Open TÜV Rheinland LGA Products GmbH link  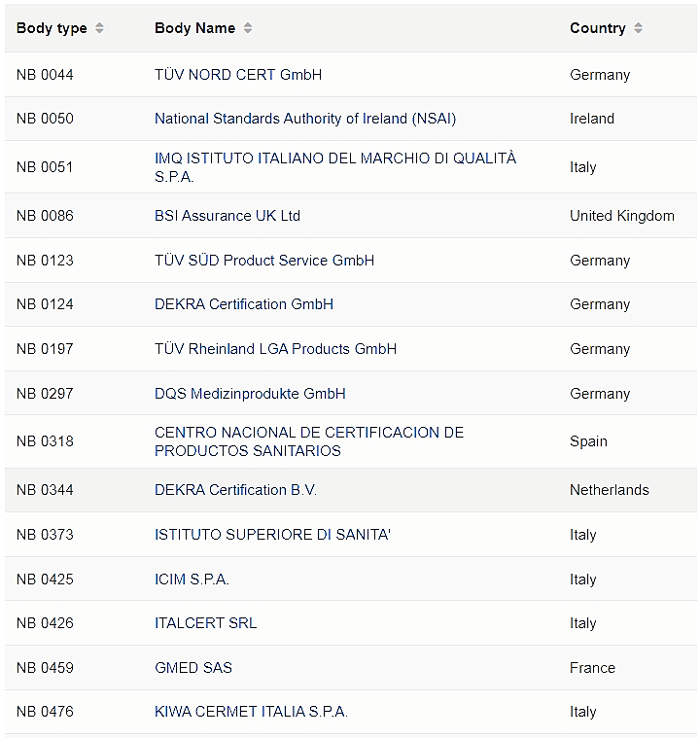[x=275, y=349]
